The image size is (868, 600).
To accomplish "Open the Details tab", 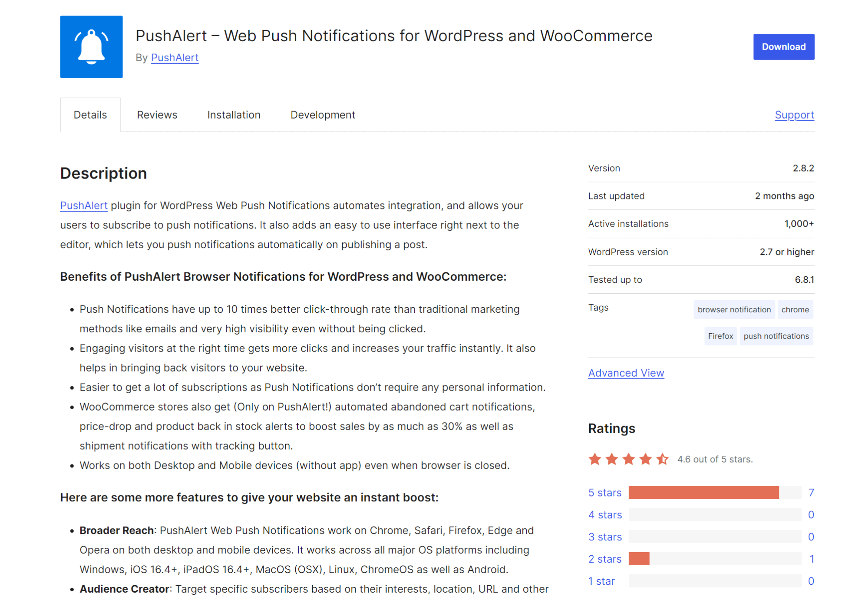I will [90, 115].
